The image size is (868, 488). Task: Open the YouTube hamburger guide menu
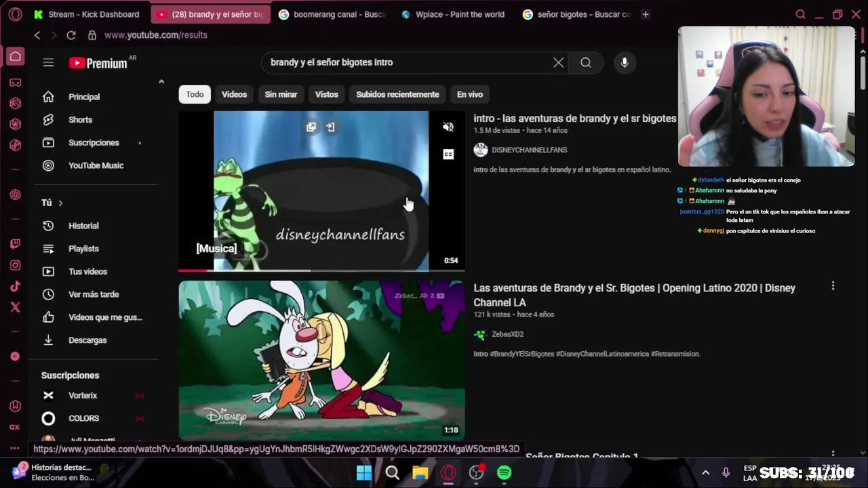click(48, 62)
